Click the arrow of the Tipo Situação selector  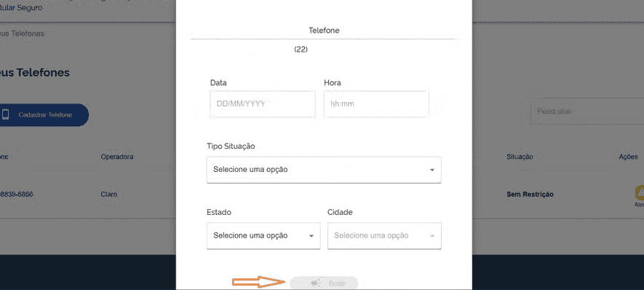tap(432, 170)
